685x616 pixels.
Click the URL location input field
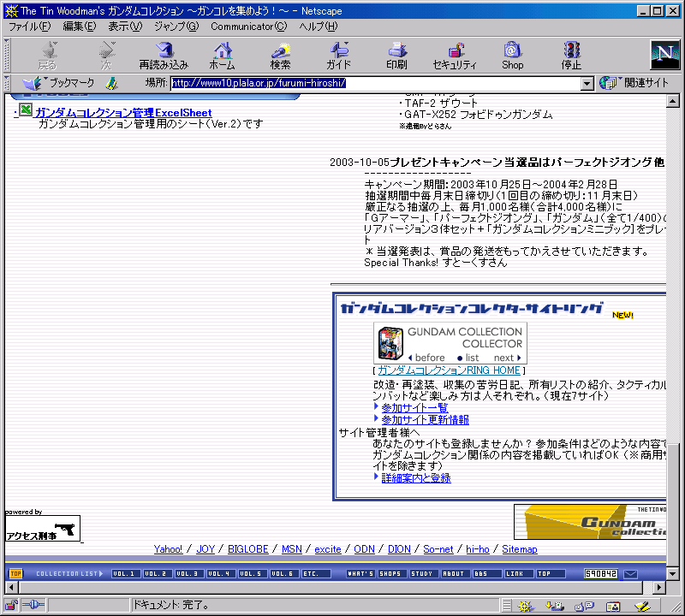[x=376, y=83]
